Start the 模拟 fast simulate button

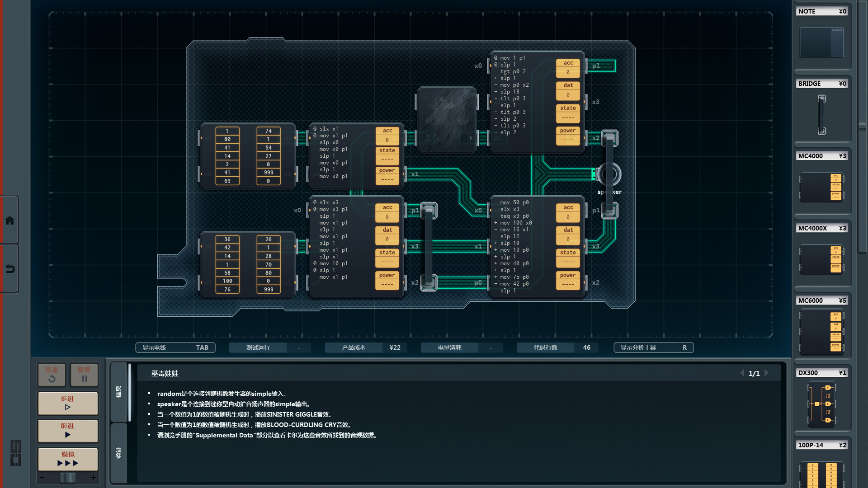point(68,459)
